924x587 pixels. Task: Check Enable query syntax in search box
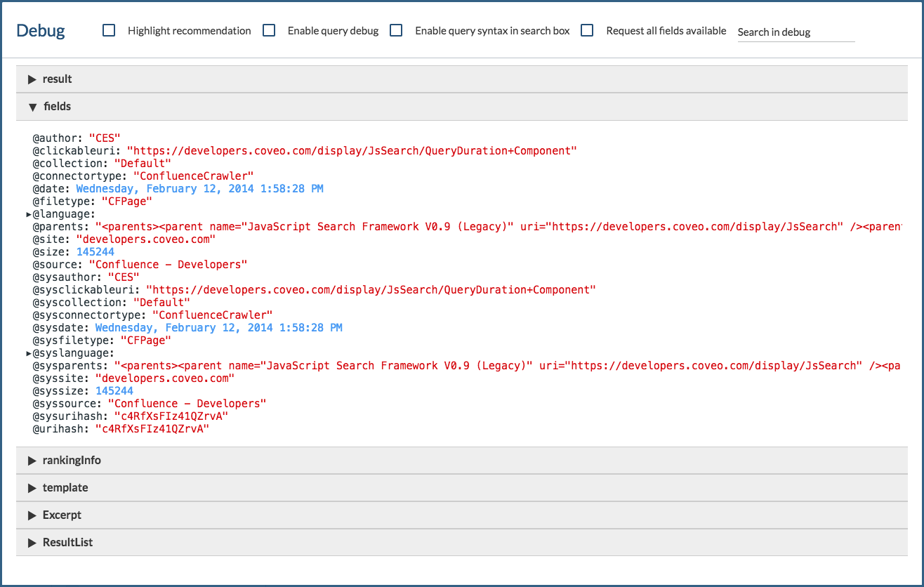(x=396, y=30)
